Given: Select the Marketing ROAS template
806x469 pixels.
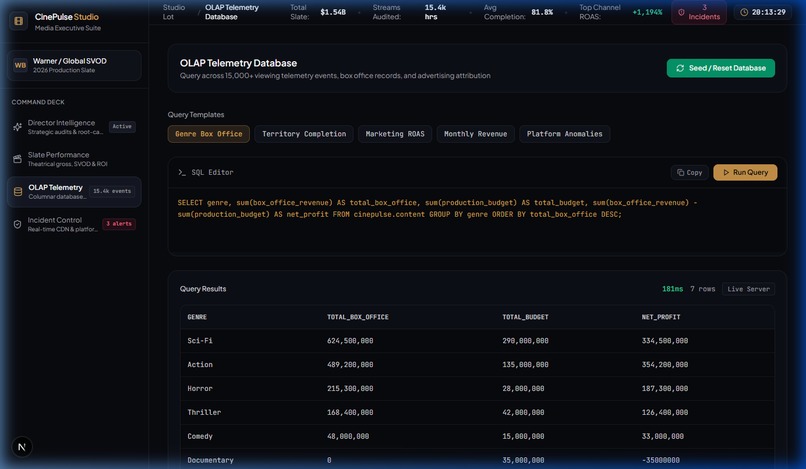Looking at the screenshot, I should click(395, 134).
